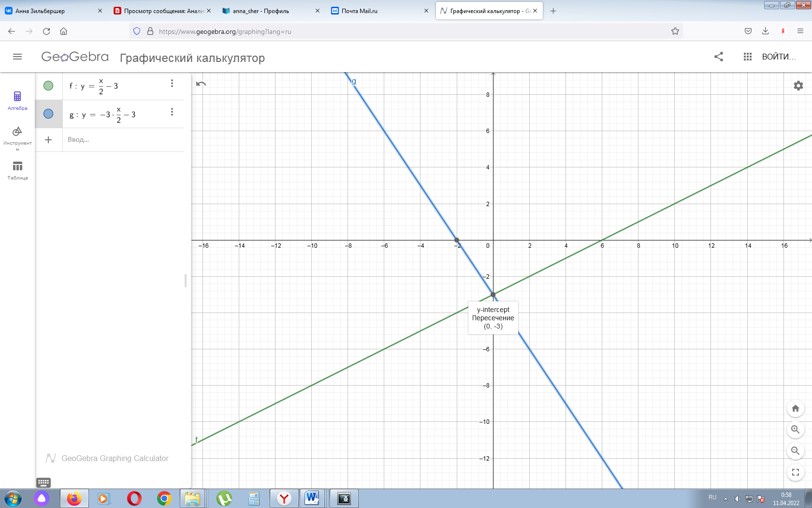Bookmark this page with star icon
Image resolution: width=812 pixels, height=508 pixels.
(x=675, y=31)
